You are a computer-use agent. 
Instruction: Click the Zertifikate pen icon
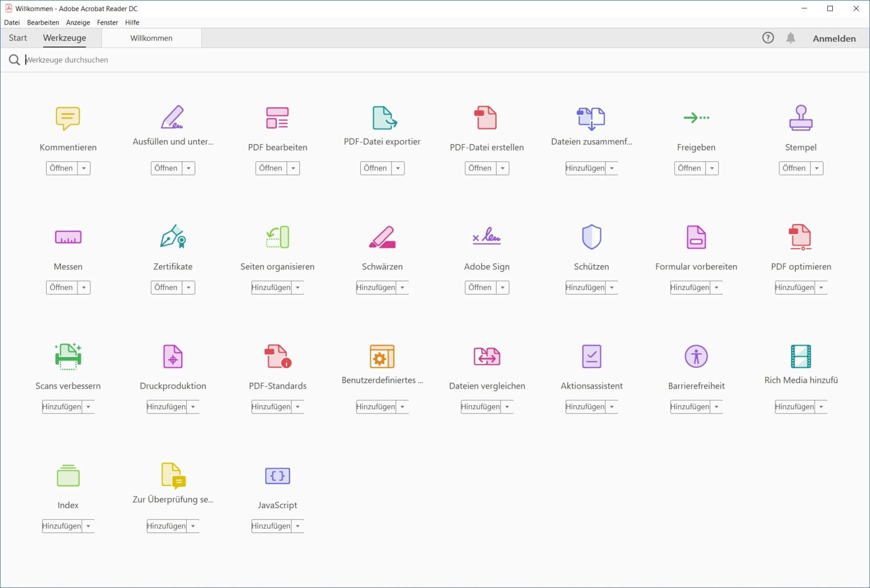173,237
